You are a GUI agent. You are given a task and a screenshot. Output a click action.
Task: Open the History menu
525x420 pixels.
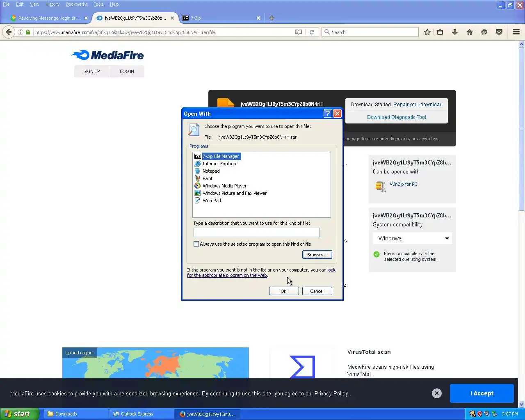(52, 4)
